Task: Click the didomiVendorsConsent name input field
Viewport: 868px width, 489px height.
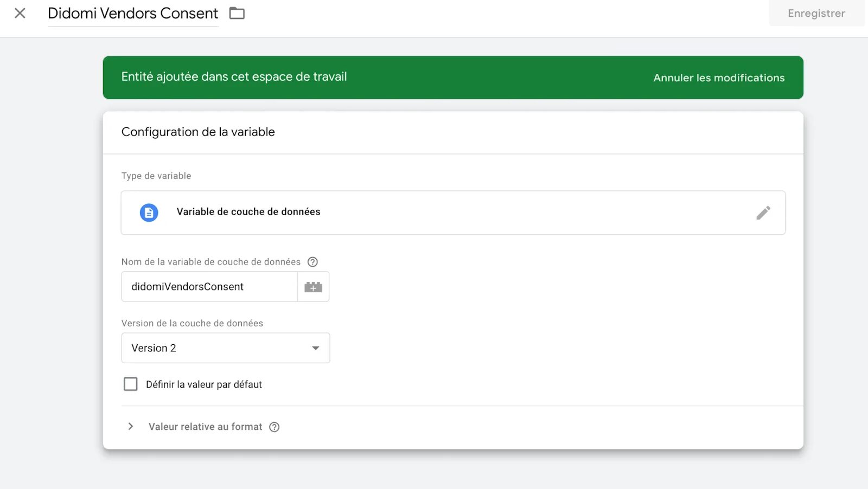Action: [x=209, y=287]
